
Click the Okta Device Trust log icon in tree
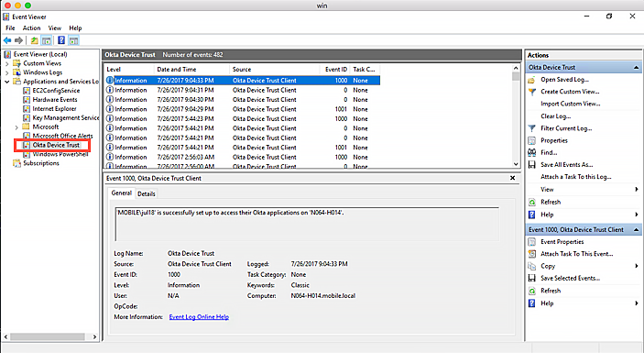point(27,145)
